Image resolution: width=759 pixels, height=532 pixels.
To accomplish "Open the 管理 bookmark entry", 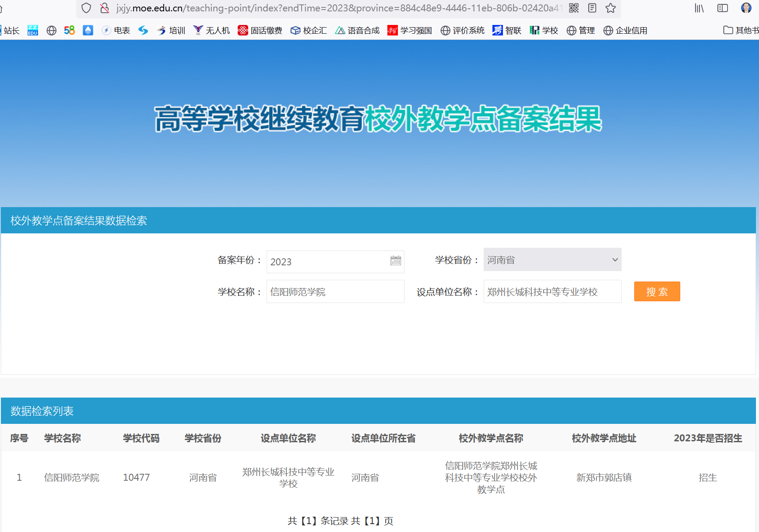I will pos(580,30).
